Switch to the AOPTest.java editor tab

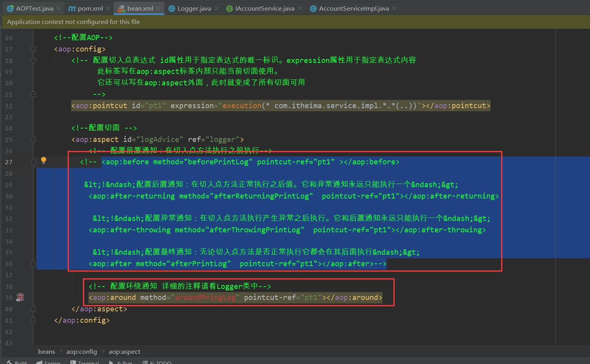coord(35,8)
